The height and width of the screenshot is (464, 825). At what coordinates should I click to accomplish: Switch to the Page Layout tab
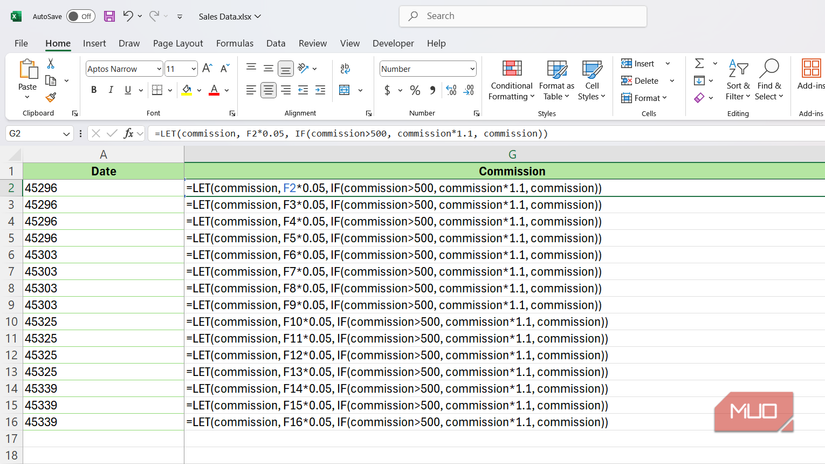pos(178,44)
